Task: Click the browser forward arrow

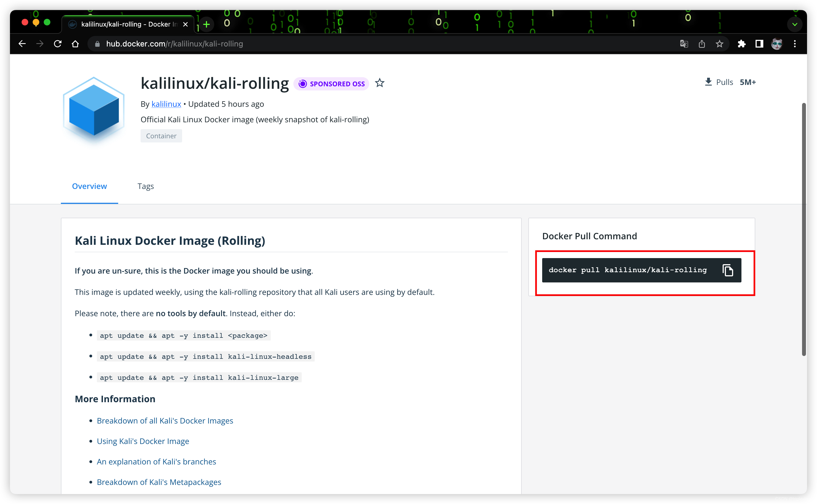Action: pos(40,44)
